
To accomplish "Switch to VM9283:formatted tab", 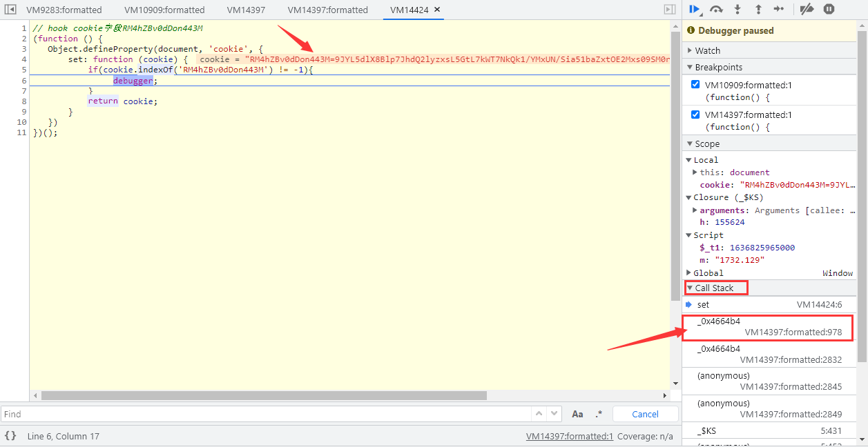I will click(64, 10).
